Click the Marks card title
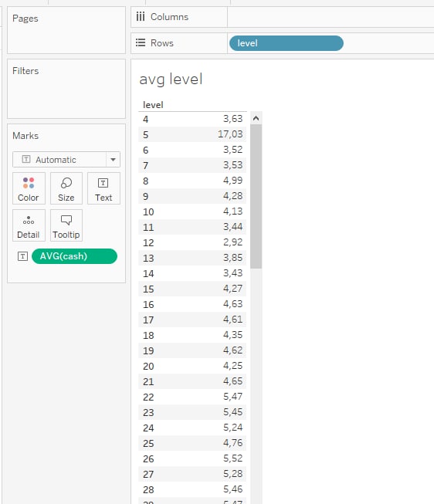434x504 pixels. click(x=25, y=136)
